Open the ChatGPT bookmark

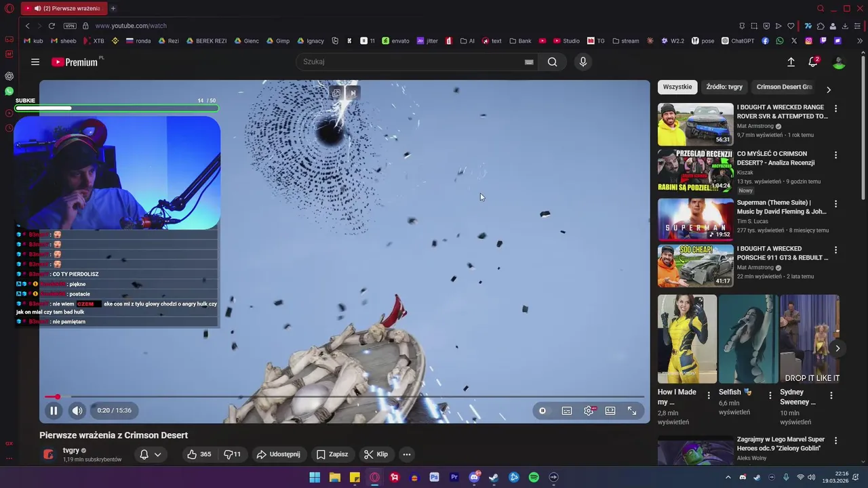tap(738, 41)
